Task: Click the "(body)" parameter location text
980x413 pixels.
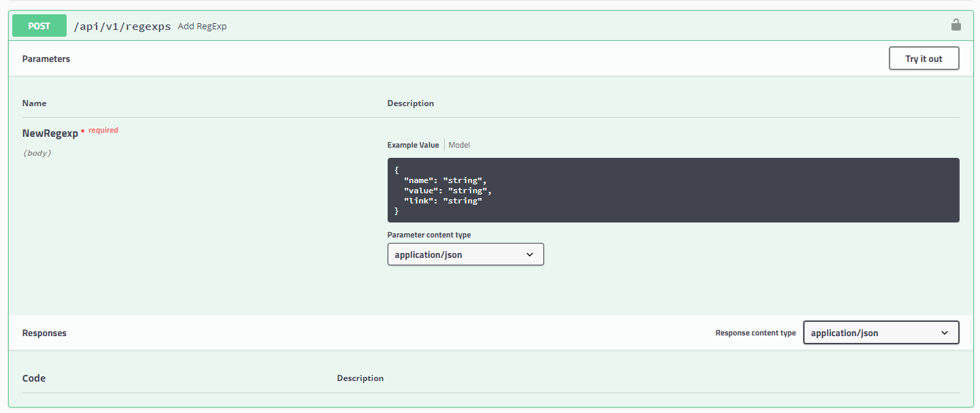Action: tap(37, 153)
